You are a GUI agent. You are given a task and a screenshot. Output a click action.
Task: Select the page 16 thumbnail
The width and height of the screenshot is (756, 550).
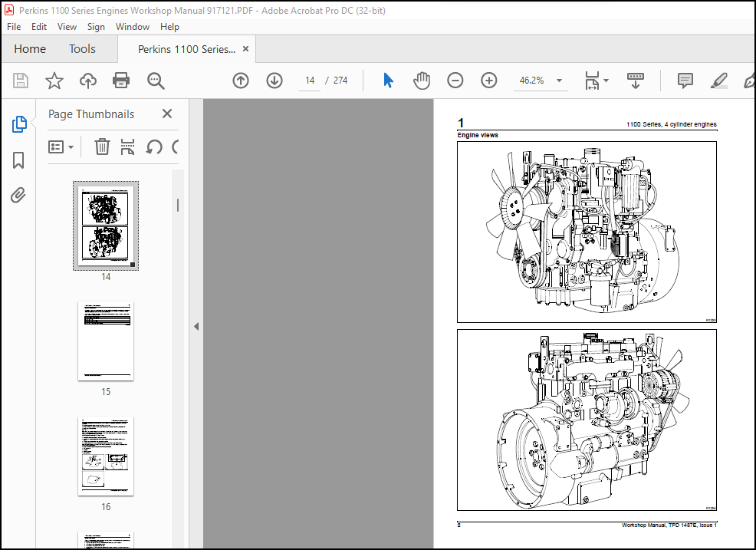pos(106,456)
